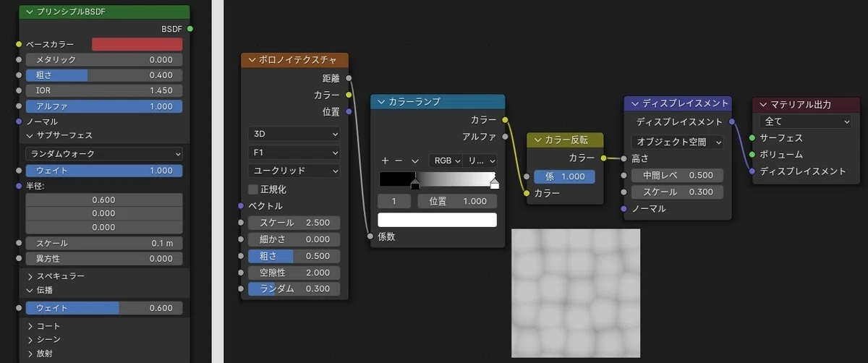Screen dimensions: 868x363
Task: Click the Voronoi yellow カラー output socket
Action: click(349, 95)
